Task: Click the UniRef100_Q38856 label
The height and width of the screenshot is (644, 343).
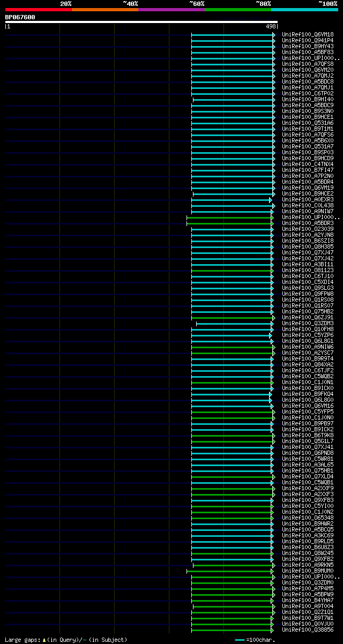Action: [x=308, y=630]
